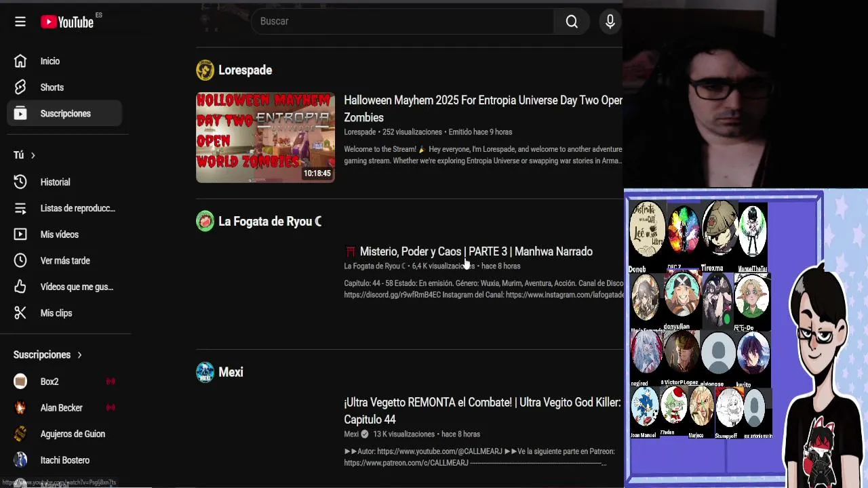This screenshot has width=868, height=488.
Task: Click the Itachi Bostero channel avatar
Action: (20, 460)
